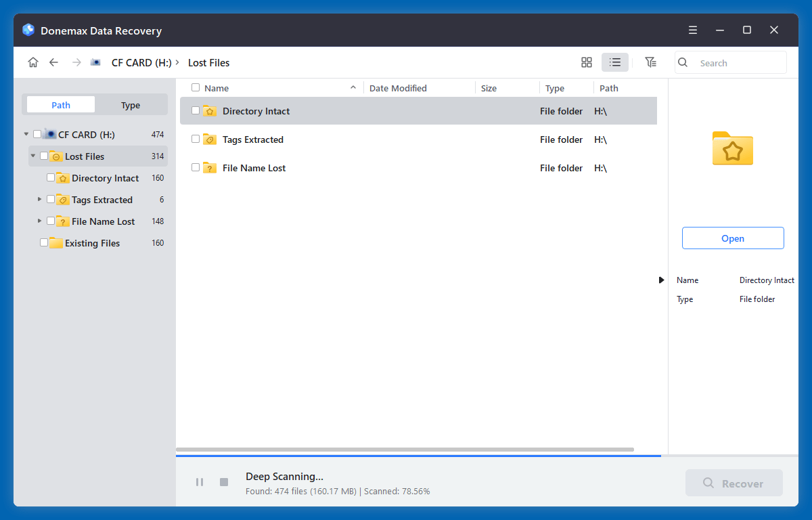Switch to the Type tab

pyautogui.click(x=130, y=104)
